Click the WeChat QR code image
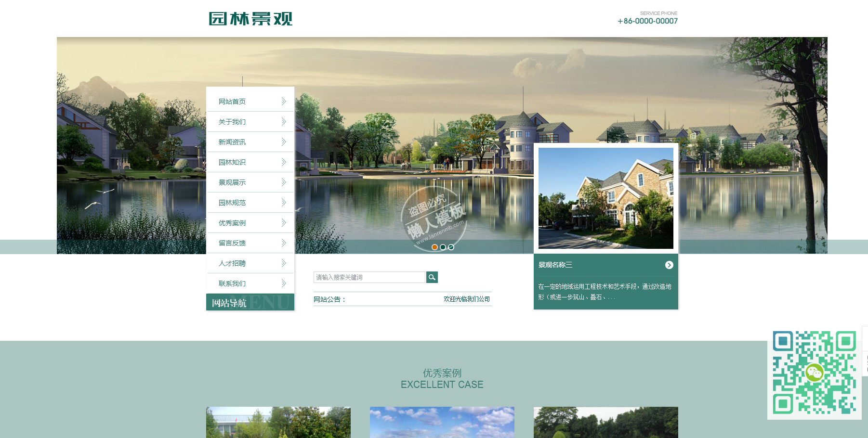 tap(814, 373)
